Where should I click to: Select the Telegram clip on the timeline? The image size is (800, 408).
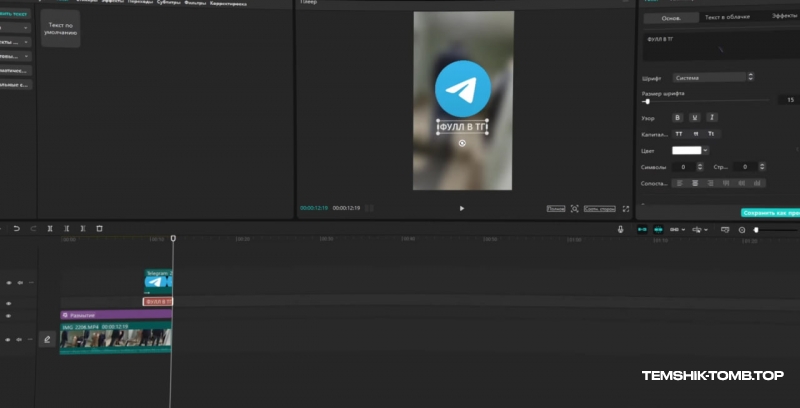click(159, 282)
